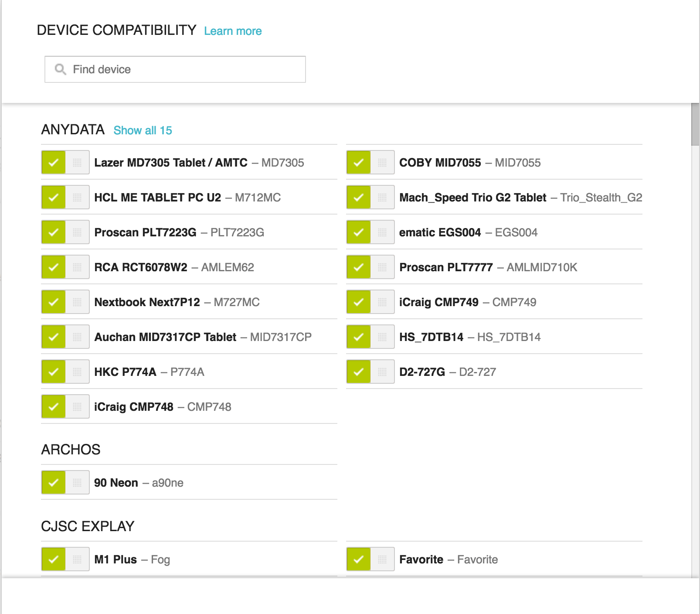Toggle the M1 Plus switch
Image resolution: width=700 pixels, height=614 pixels.
pyautogui.click(x=65, y=559)
